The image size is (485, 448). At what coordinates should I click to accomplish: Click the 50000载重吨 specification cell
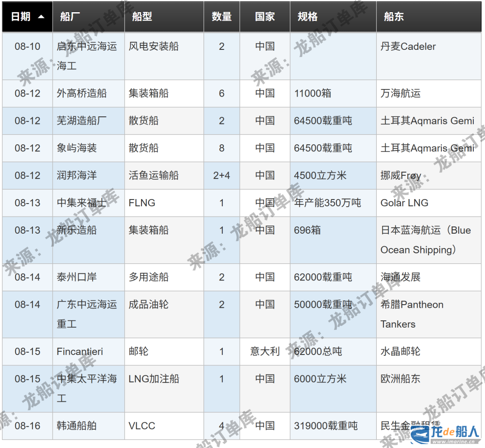333,314
